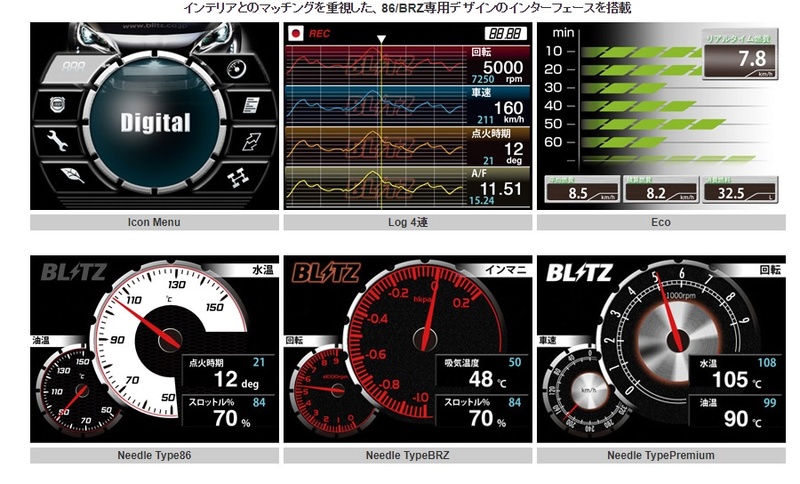This screenshot has height=484, width=800.
Task: Click the red BLITZ logo on TypeBRZ
Action: coord(326,273)
